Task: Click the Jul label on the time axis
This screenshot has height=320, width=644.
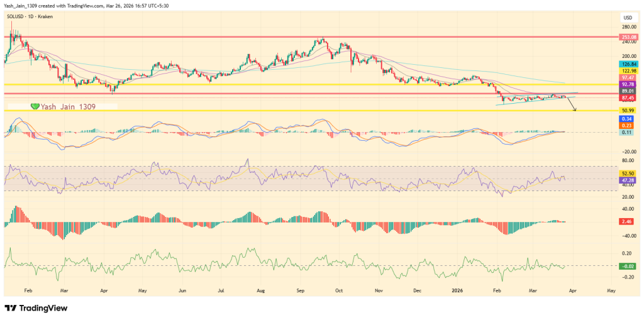Action: (221, 291)
